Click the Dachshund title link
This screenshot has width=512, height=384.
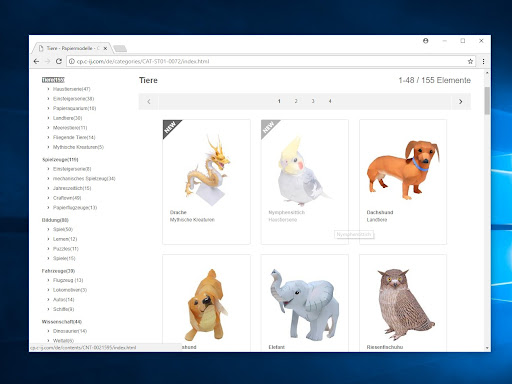(x=380, y=212)
